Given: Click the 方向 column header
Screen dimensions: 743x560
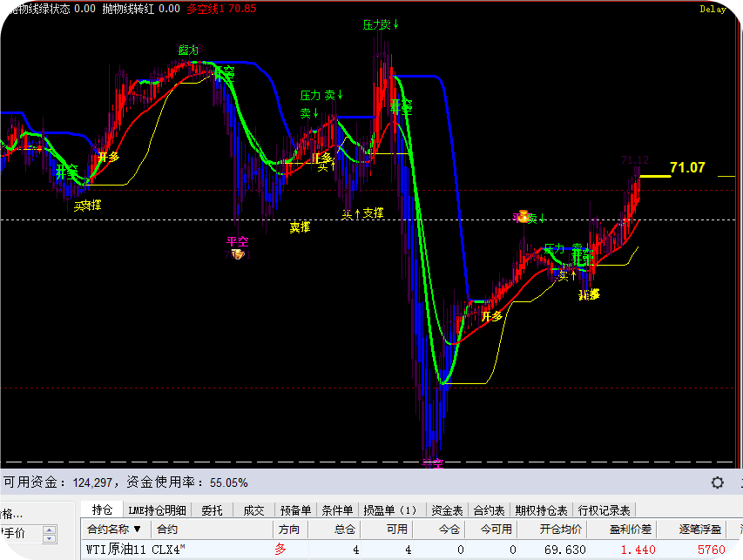Looking at the screenshot, I should [289, 530].
